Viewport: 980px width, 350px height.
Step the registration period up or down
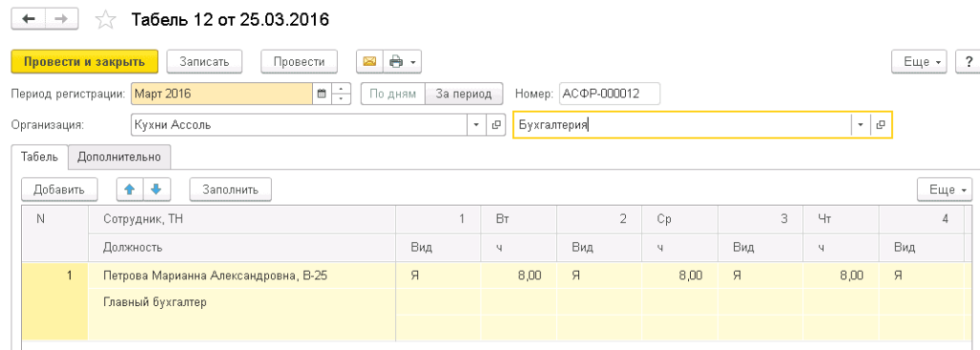click(x=341, y=95)
